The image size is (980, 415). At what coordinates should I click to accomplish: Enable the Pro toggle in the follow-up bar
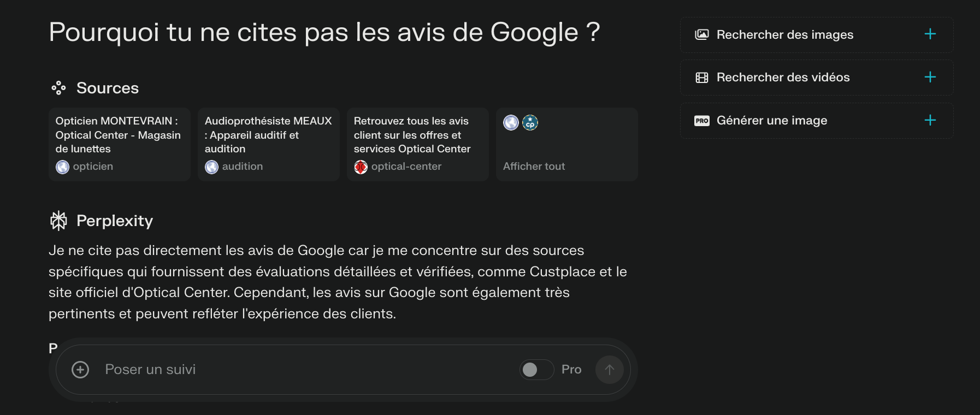[536, 369]
